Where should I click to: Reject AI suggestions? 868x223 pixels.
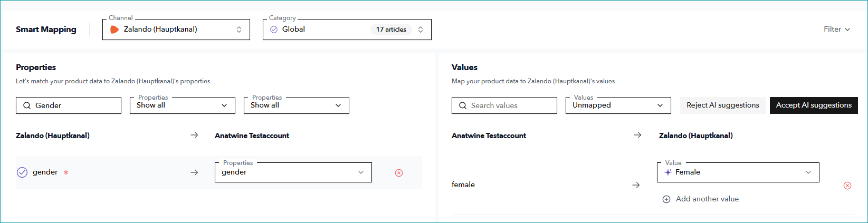(x=722, y=105)
